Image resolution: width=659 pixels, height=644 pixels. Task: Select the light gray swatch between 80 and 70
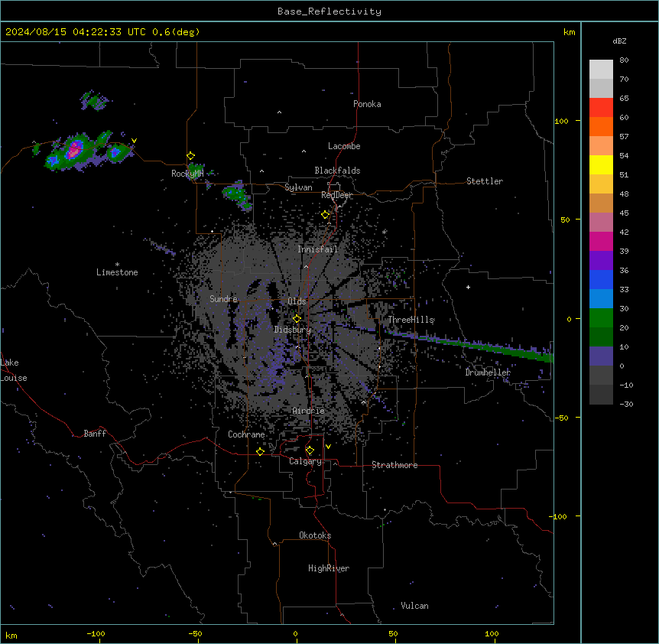pos(601,69)
